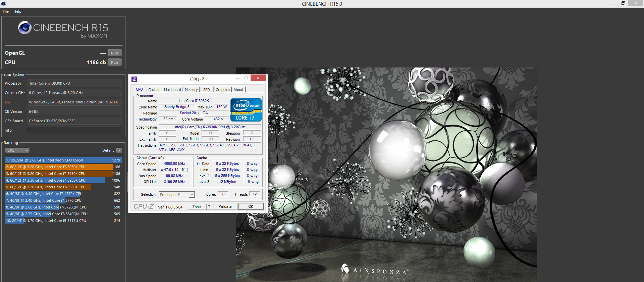Image resolution: width=644 pixels, height=282 pixels.
Task: Click the GFX Board field GeForce GTX 670
Action: pyautogui.click(x=74, y=121)
